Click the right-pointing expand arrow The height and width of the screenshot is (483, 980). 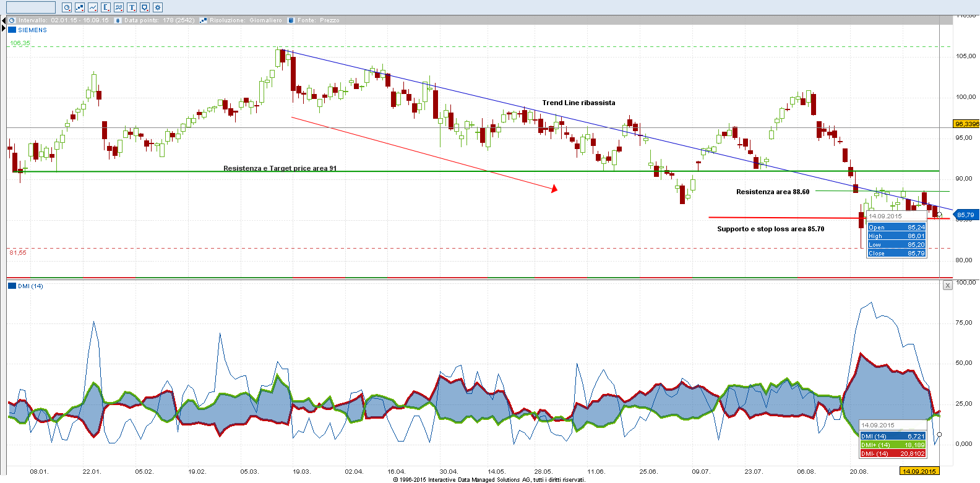point(4,29)
